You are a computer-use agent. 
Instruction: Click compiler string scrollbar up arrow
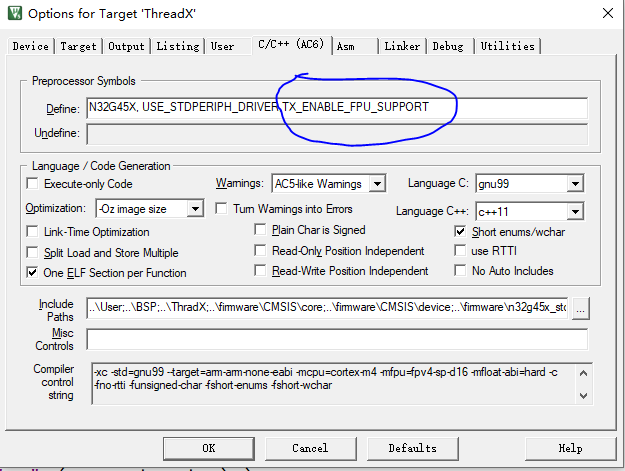pos(583,373)
